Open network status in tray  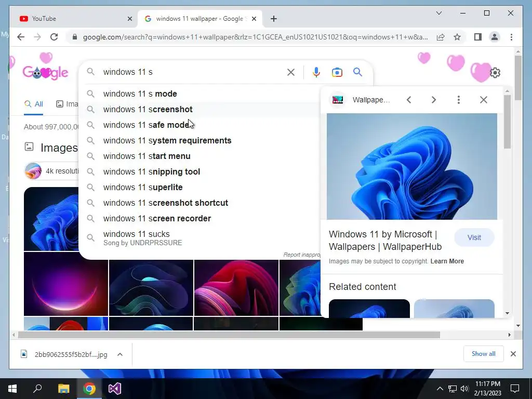point(453,389)
